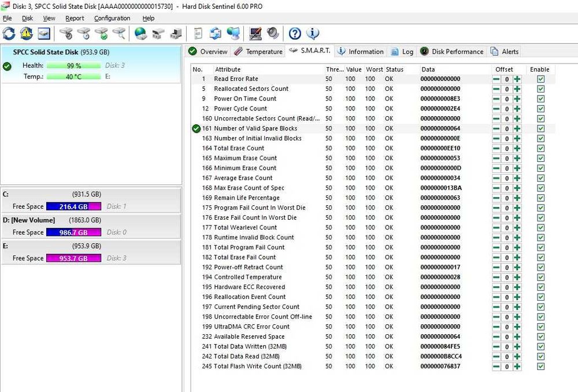Screen dimensions: 578x392
Task: Select the Number of Valid Spare Blocks row
Action: (x=373, y=128)
